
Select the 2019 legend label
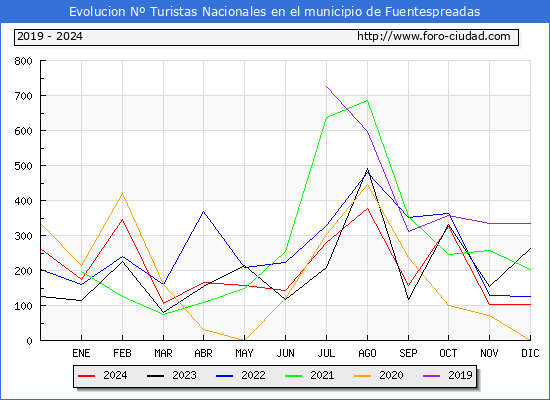[x=460, y=375]
